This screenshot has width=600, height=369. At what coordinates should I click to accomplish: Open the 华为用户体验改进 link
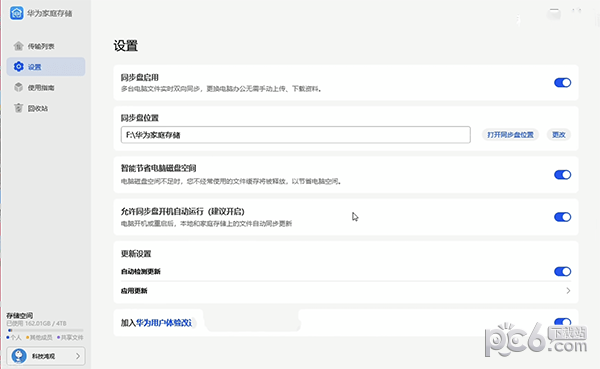(x=164, y=323)
